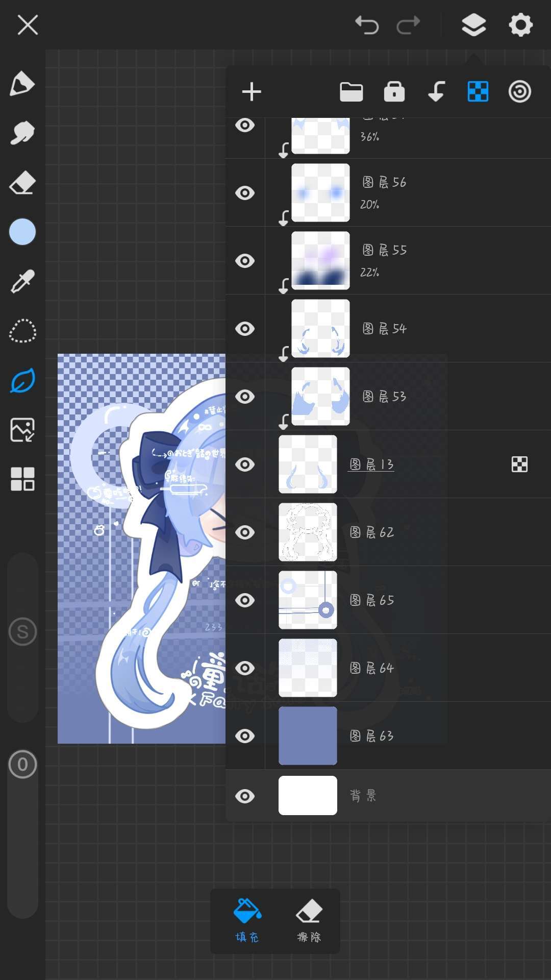Select the smudge tool
551x980 pixels.
coord(22,133)
